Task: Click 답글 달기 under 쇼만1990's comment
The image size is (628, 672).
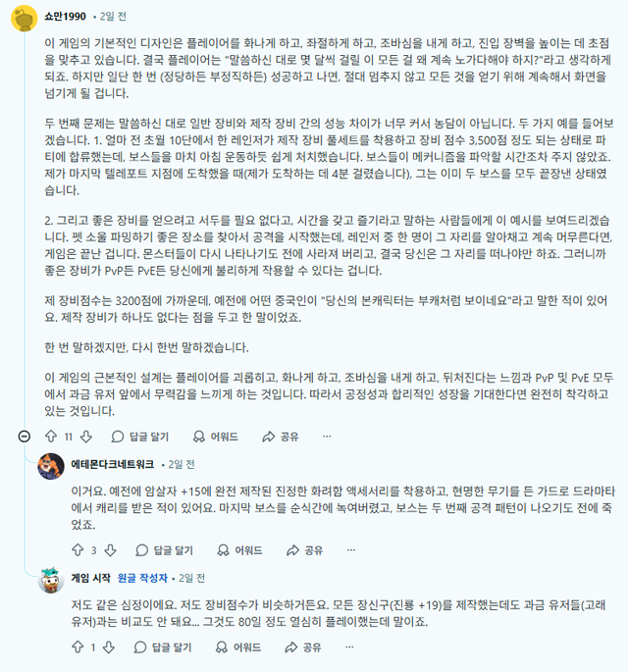Action: click(139, 436)
